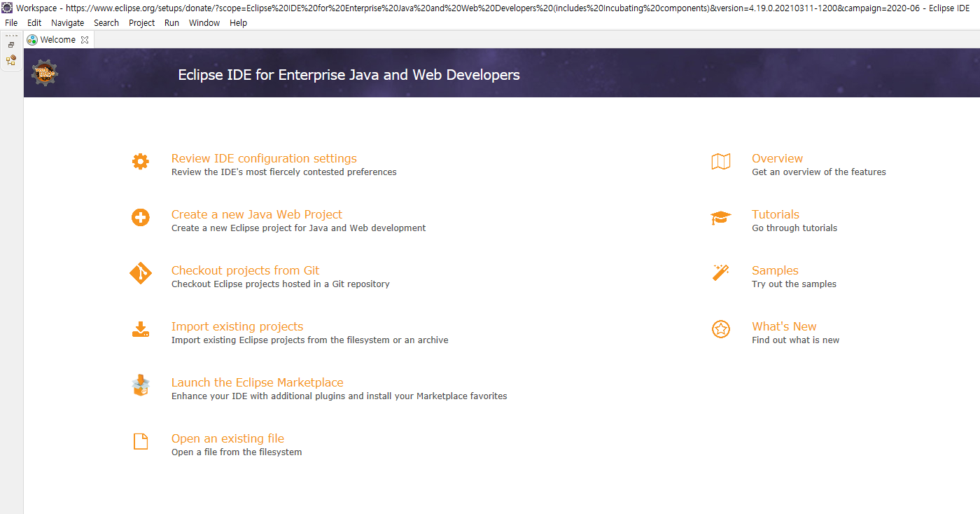The width and height of the screenshot is (980, 514).
Task: Click the graduation cap icon next to Tutorials
Action: (x=721, y=218)
